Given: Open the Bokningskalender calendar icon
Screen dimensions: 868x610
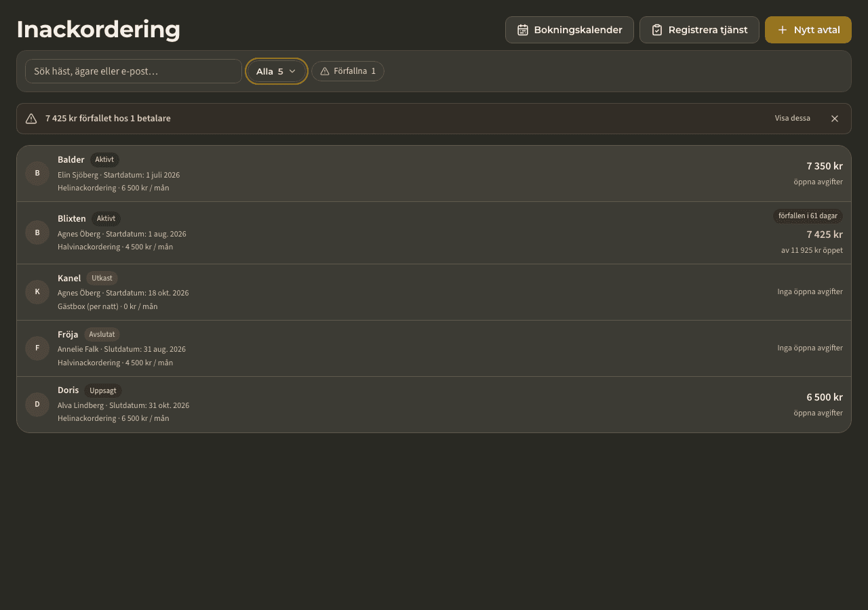Looking at the screenshot, I should [523, 30].
